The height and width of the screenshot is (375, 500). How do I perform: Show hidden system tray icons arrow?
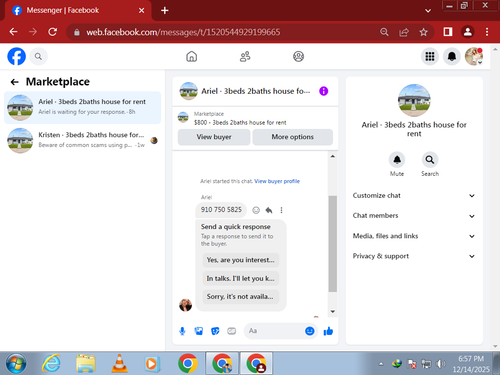(x=381, y=364)
